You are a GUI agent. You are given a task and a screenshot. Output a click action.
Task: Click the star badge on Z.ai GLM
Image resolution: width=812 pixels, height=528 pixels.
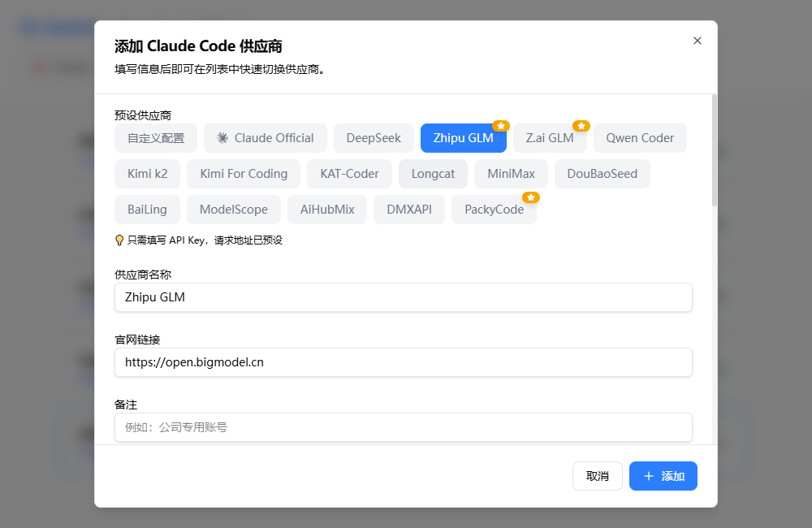pos(581,126)
